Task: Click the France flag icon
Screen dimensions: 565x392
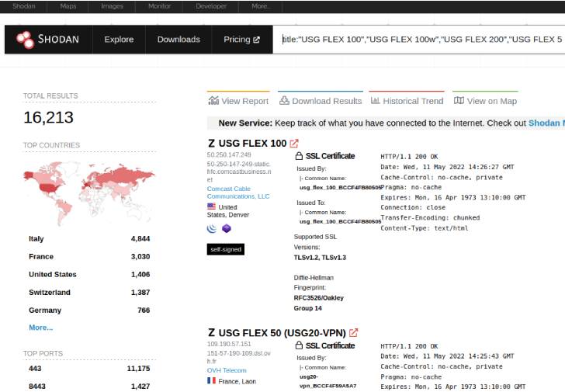Action: tap(212, 380)
